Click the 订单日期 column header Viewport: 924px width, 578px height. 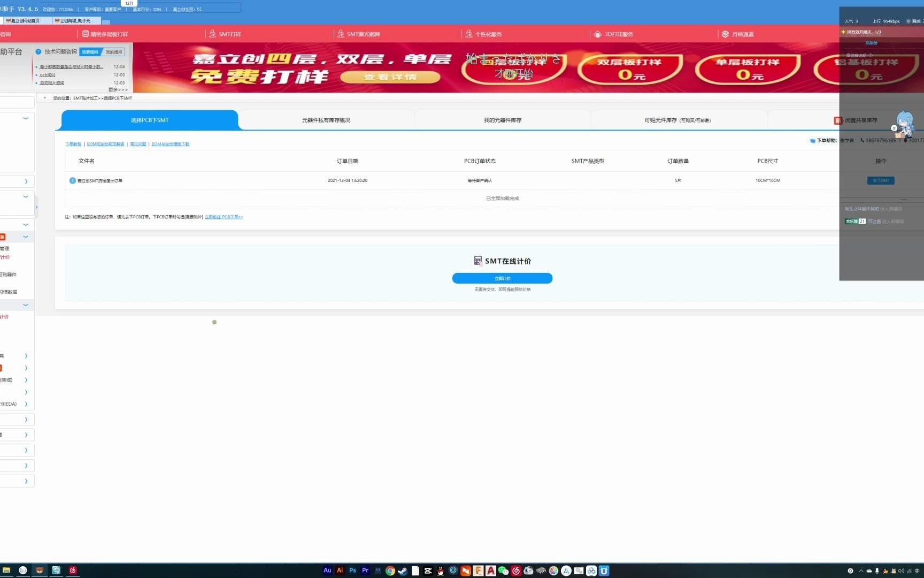[x=348, y=161]
